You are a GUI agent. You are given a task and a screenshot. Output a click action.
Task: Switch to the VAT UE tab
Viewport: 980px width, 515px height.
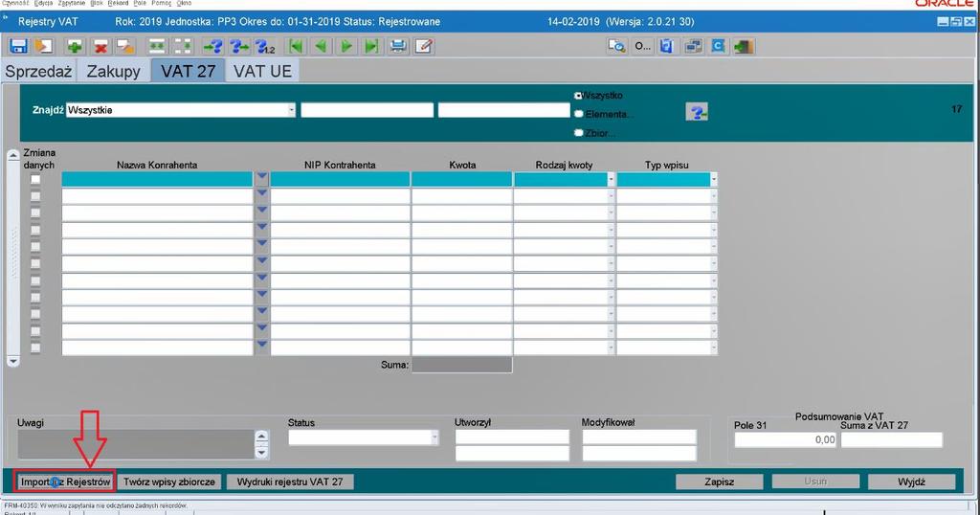coord(262,71)
